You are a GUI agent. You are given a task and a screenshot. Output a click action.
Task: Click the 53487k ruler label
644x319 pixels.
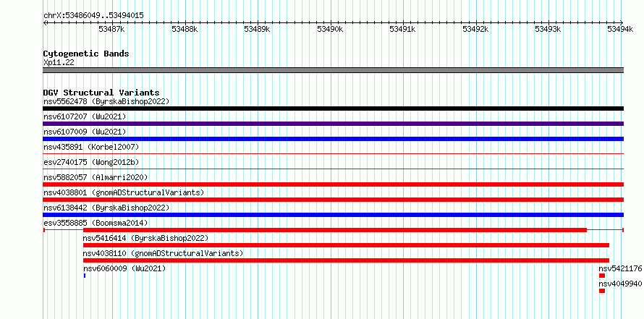click(111, 29)
